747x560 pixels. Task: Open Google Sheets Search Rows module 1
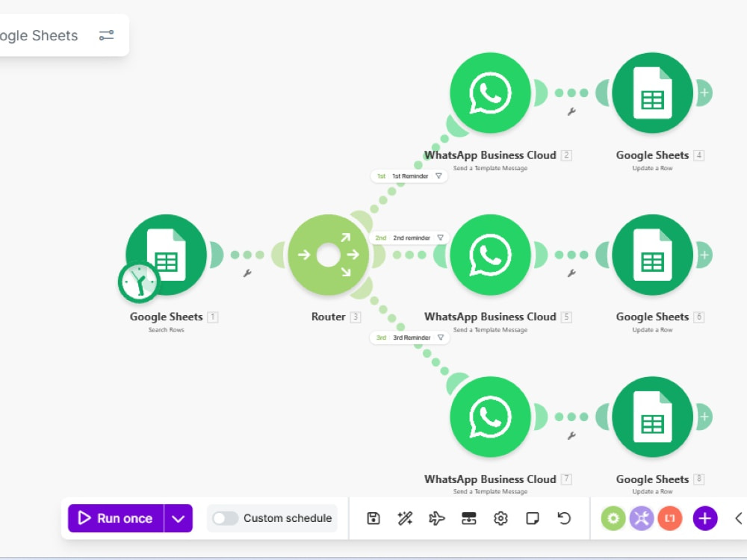point(167,255)
